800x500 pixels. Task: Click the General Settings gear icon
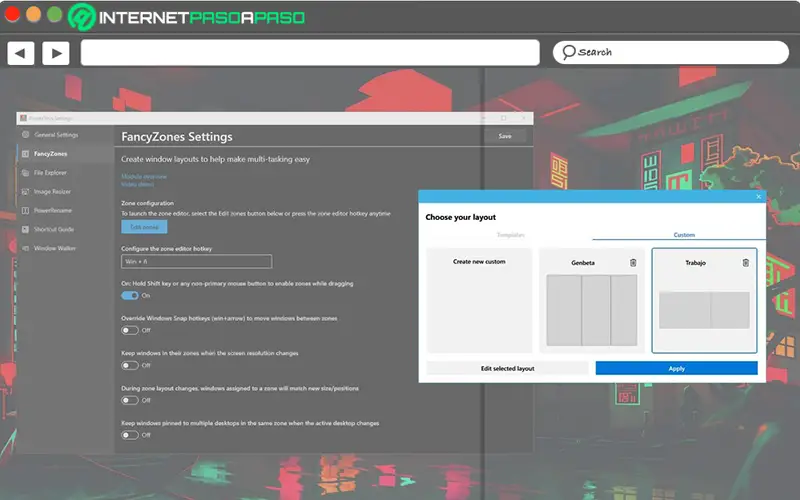26,135
